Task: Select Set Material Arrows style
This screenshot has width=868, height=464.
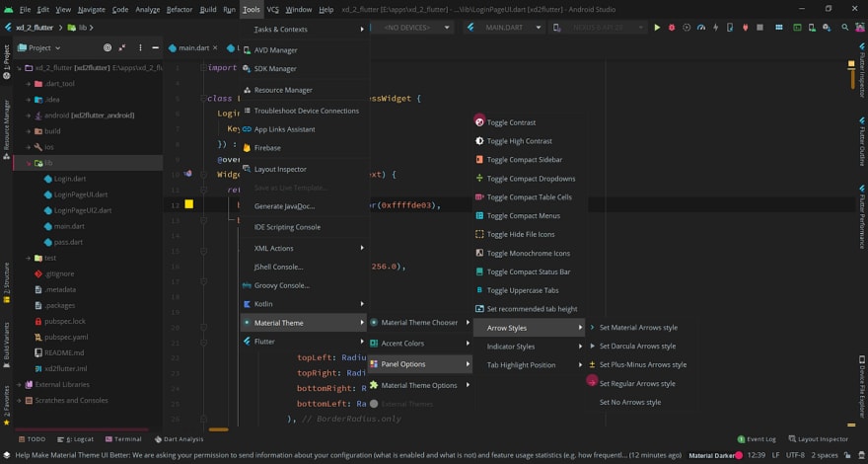Action: tap(639, 327)
